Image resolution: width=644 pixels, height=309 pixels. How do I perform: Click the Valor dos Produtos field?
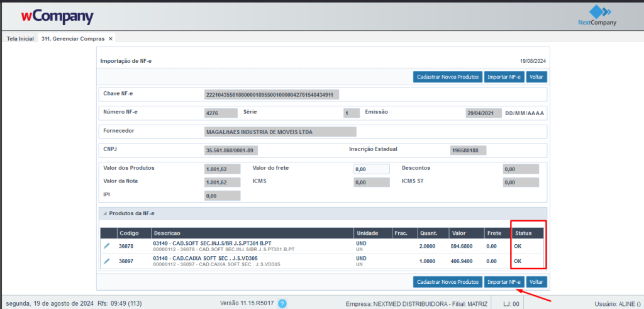point(222,169)
